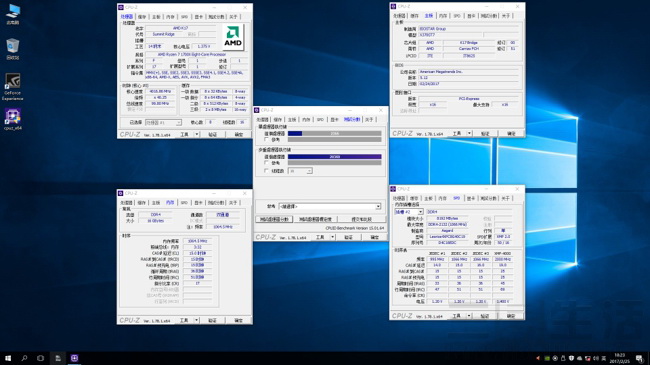The image size is (650, 365).
Task: Open the processor selection dropdown '处理器 #1'
Action: coord(163,123)
